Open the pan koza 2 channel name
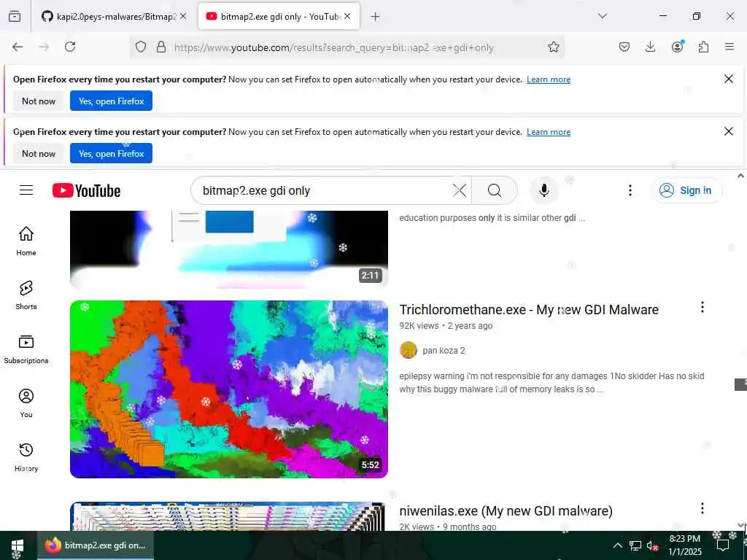The image size is (747, 560). [x=444, y=351]
